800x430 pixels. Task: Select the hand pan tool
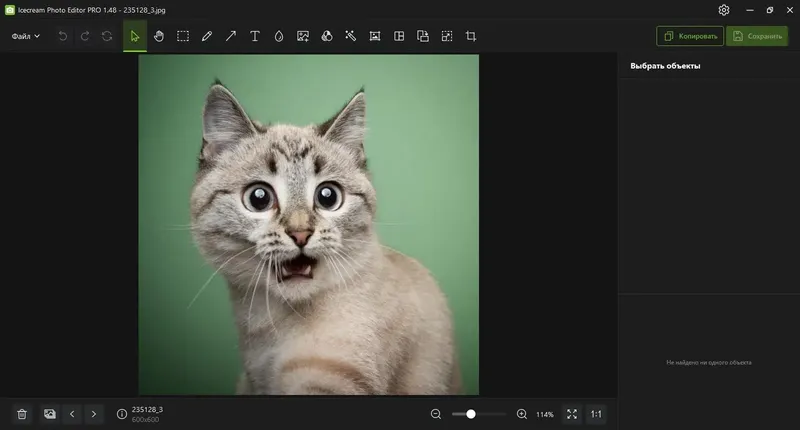coord(159,36)
